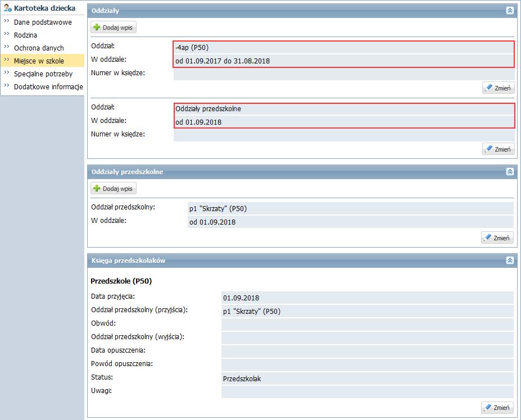
Task: Open Specjalne potrzeby section
Action: 43,74
